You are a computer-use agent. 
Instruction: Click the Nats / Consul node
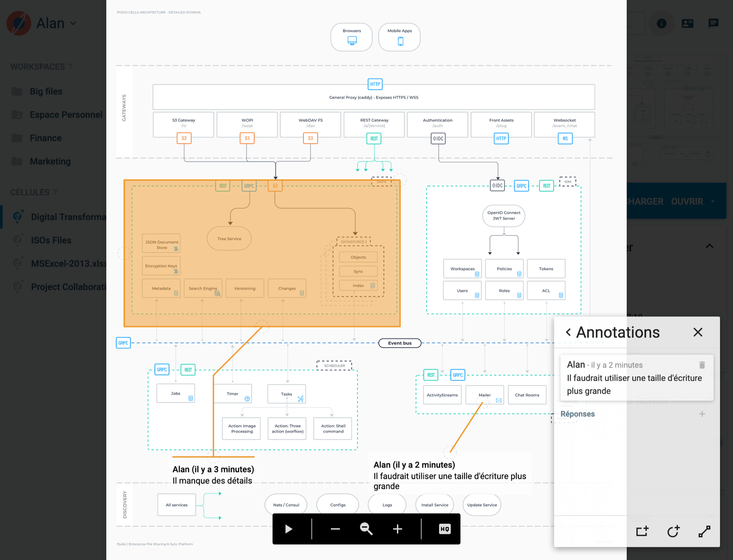point(286,505)
